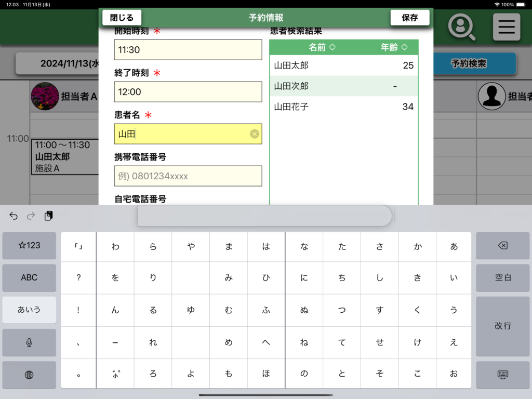
Task: Open patient search magnifier icon
Action: [x=461, y=27]
